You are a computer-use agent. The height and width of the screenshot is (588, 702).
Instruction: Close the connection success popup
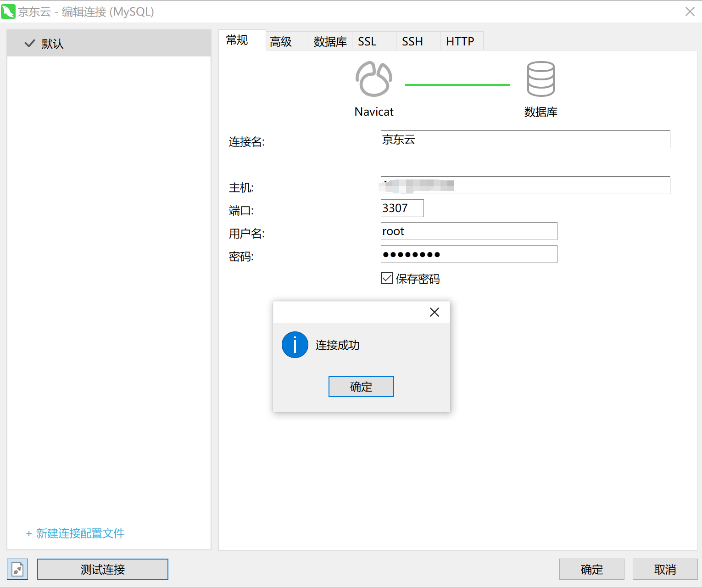click(434, 312)
